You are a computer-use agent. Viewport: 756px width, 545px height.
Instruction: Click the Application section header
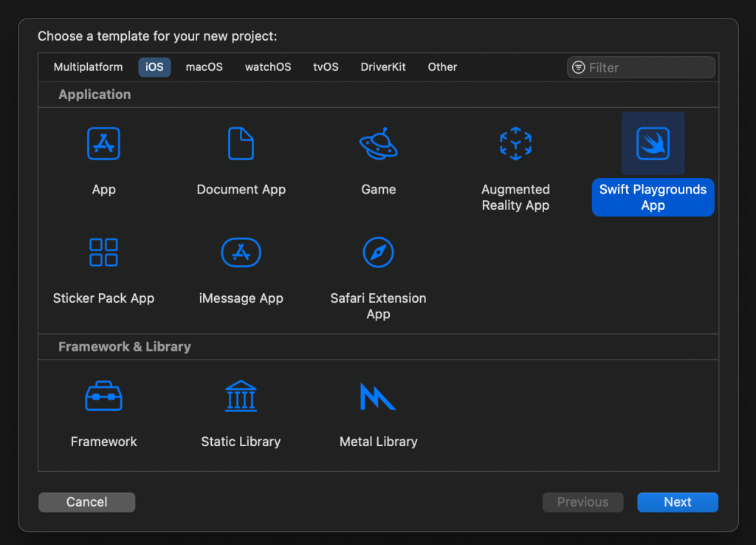pyautogui.click(x=94, y=95)
